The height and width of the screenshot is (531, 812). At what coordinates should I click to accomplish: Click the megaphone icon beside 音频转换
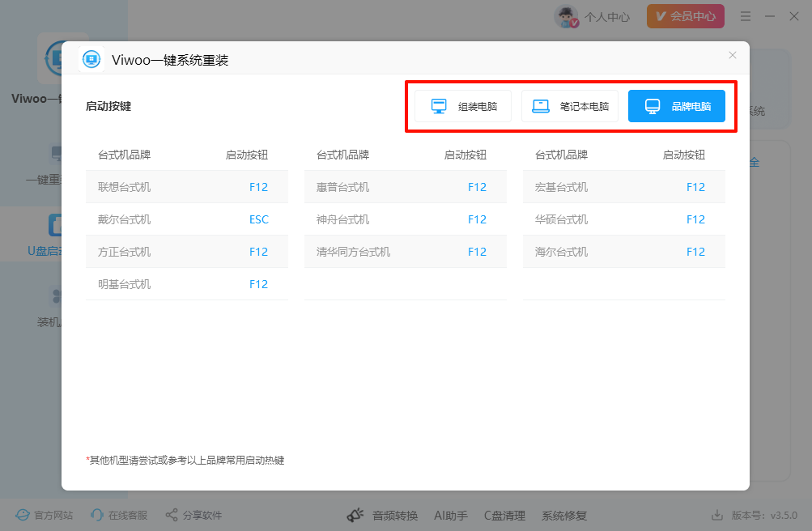[x=355, y=515]
